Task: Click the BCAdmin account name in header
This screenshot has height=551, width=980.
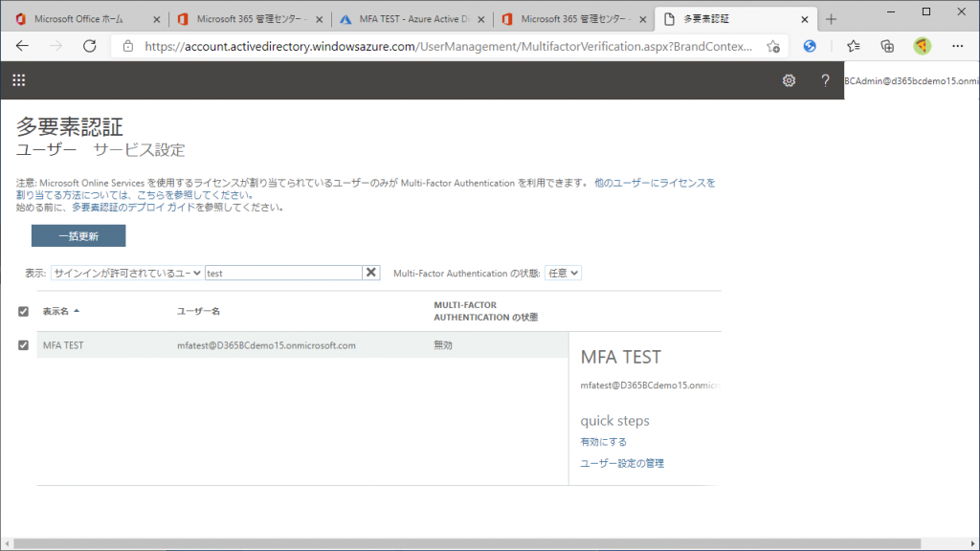Action: (x=911, y=80)
